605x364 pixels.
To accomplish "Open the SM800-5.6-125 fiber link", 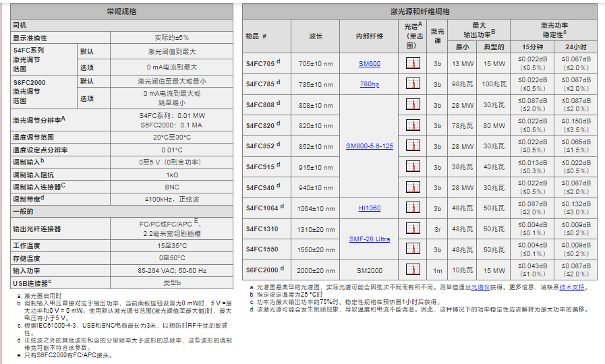I will (x=369, y=146).
